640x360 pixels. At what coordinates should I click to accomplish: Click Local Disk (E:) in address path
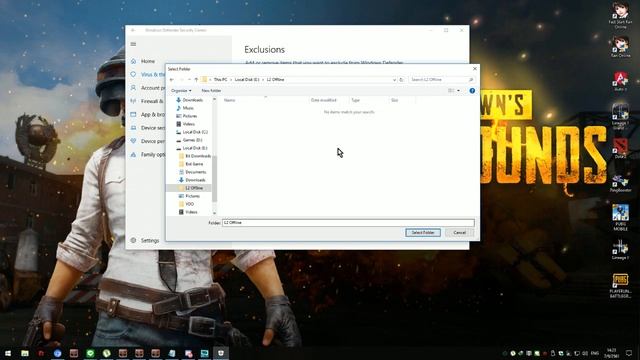pyautogui.click(x=247, y=80)
